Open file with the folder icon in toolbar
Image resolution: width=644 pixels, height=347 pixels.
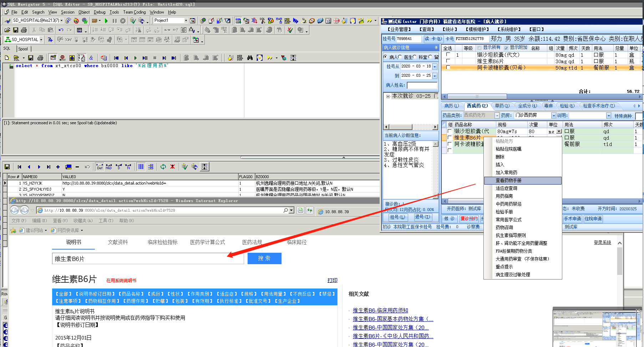[7, 30]
